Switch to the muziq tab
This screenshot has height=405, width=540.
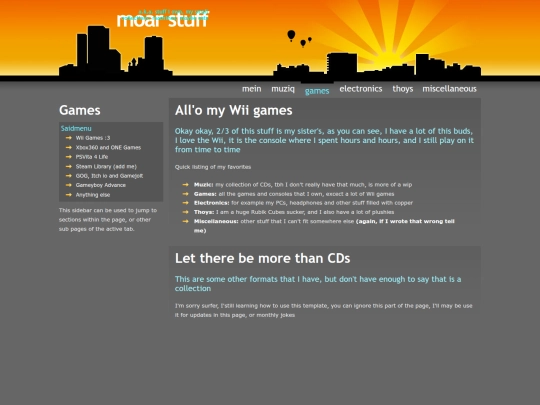pos(283,89)
